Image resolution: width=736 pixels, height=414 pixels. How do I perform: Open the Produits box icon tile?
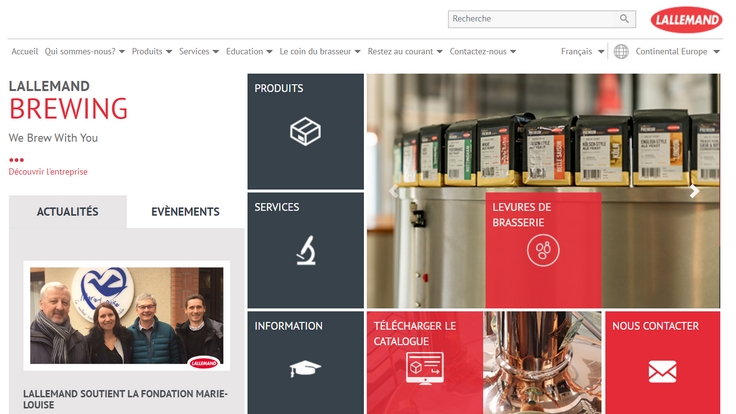[x=306, y=131]
